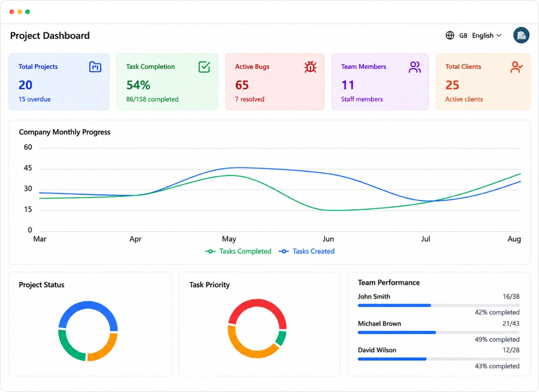
Task: Open the Active Bugs card
Action: 275,82
